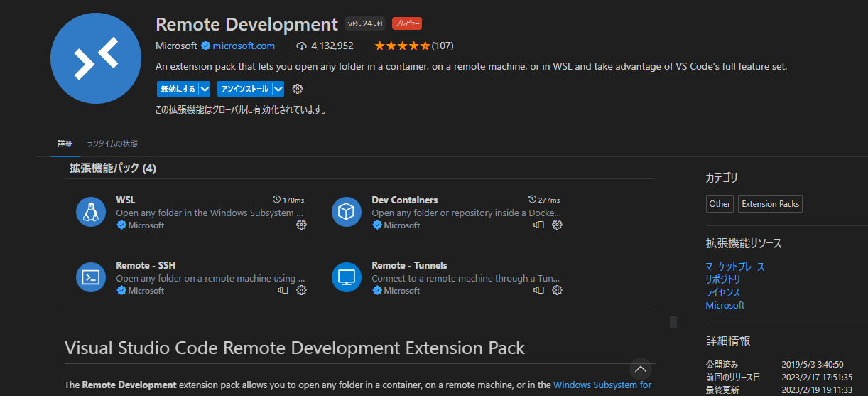Open the マーケットプレース resource link
The width and height of the screenshot is (868, 396).
coord(734,267)
